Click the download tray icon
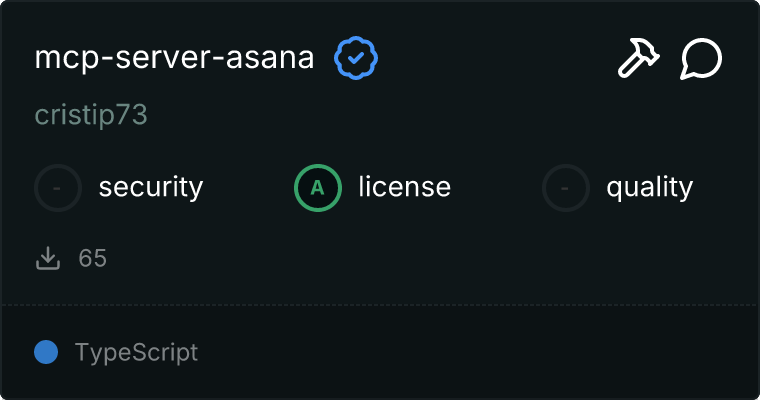This screenshot has height=400, width=760. pos(48,259)
